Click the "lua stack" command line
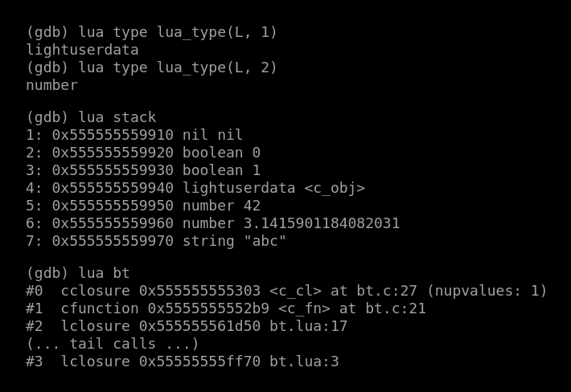The height and width of the screenshot is (392, 571). [91, 117]
